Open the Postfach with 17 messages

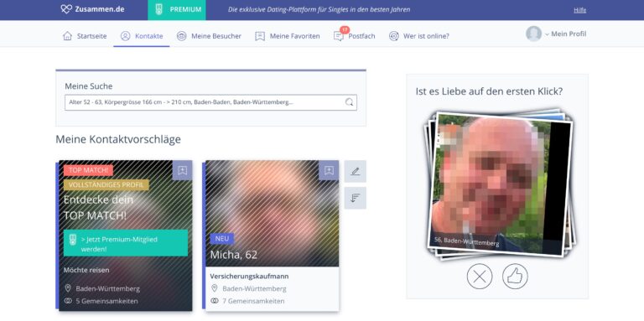pyautogui.click(x=354, y=36)
